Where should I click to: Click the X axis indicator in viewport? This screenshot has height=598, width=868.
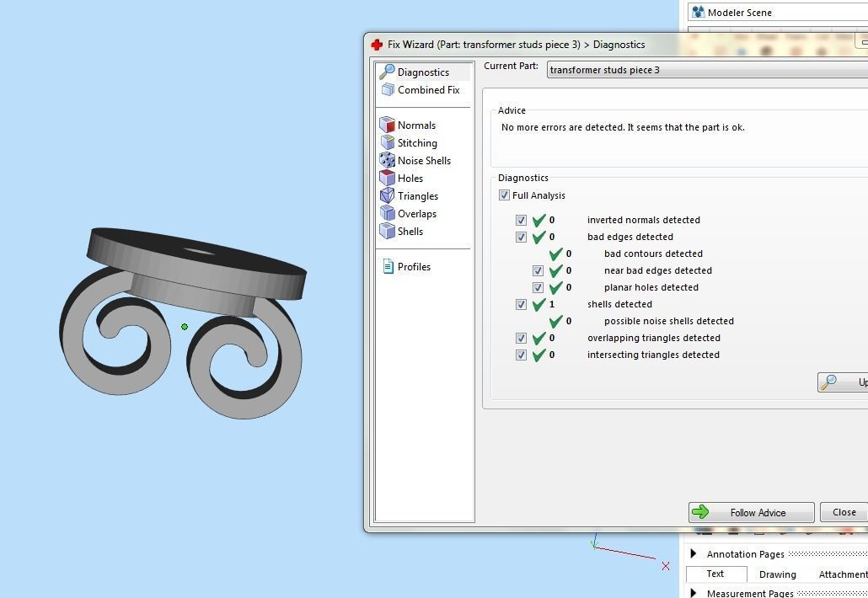click(x=666, y=565)
